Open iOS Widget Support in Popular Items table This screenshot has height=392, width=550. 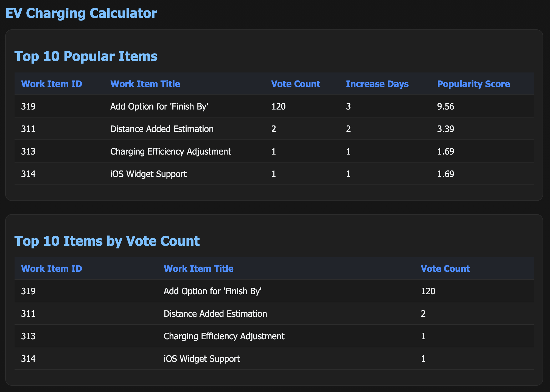coord(148,174)
